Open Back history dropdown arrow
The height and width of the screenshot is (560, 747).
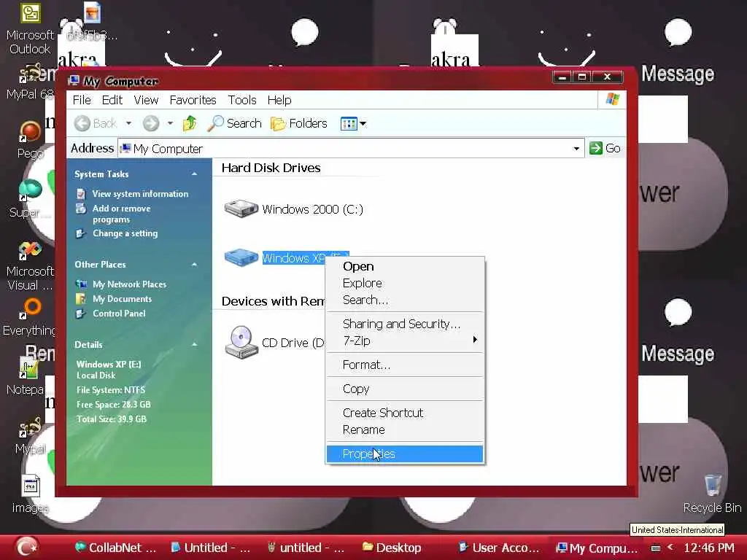(128, 123)
